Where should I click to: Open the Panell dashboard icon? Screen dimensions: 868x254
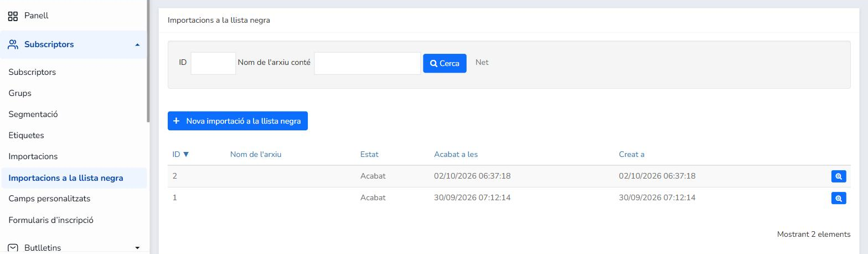click(13, 16)
